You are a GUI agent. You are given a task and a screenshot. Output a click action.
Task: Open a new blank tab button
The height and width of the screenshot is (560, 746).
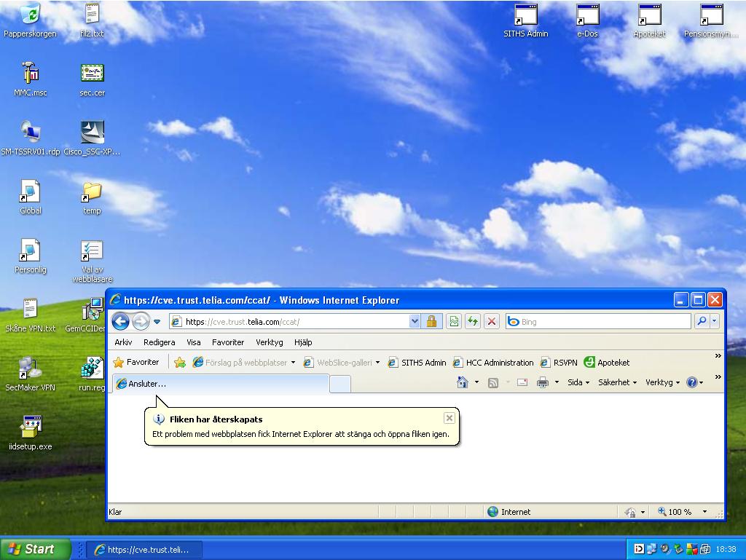(x=340, y=384)
